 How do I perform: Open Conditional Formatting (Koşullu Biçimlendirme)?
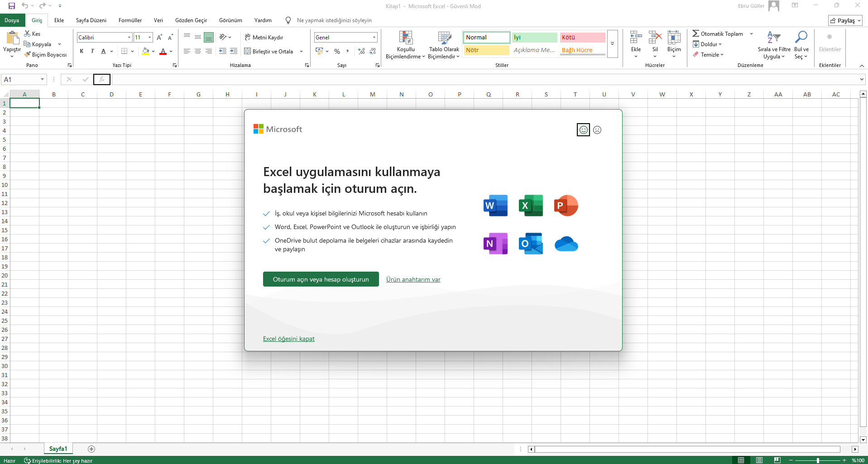point(405,45)
